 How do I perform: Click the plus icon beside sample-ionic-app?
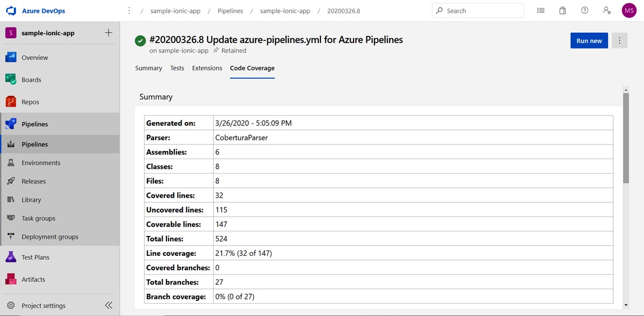108,33
